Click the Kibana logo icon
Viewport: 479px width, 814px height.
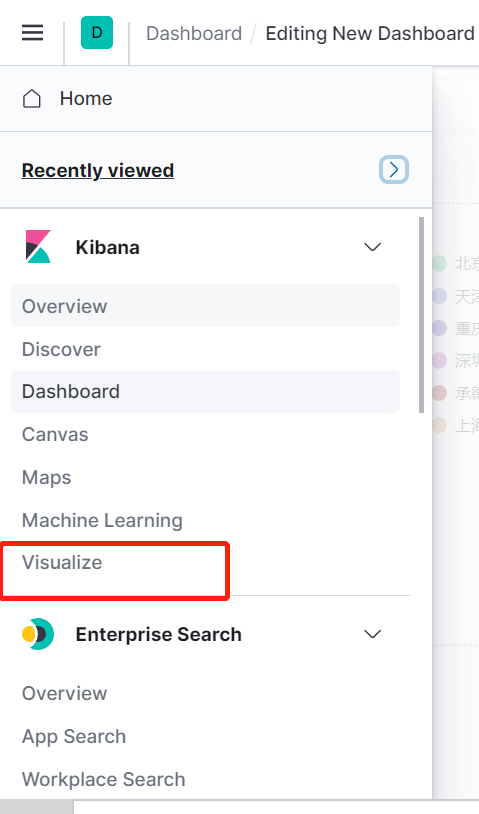pyautogui.click(x=38, y=247)
